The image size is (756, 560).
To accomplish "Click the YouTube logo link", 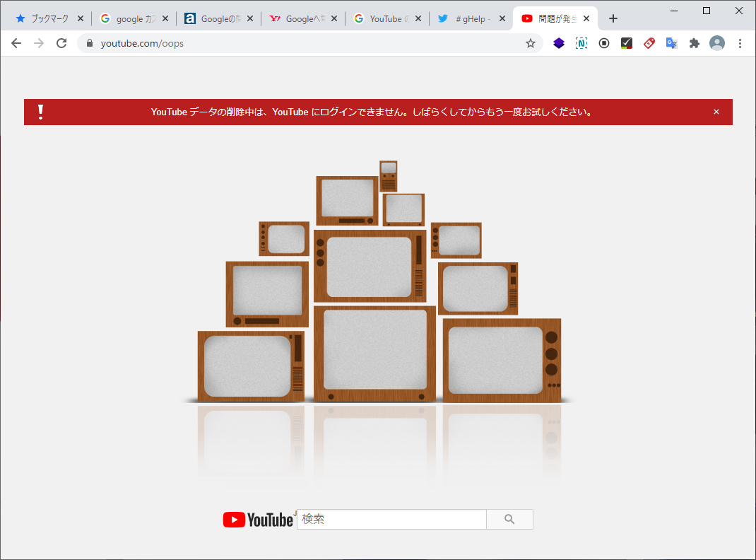I will pos(258,520).
